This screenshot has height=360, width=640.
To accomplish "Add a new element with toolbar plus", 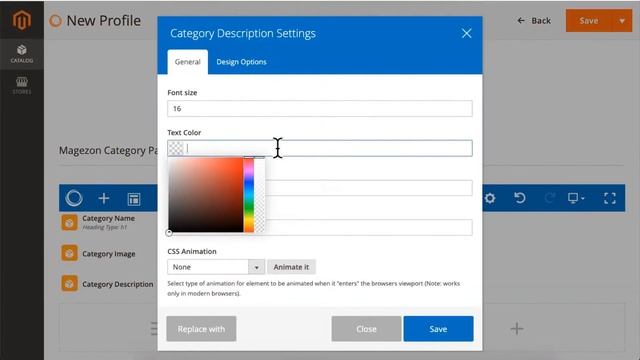I will click(x=104, y=198).
